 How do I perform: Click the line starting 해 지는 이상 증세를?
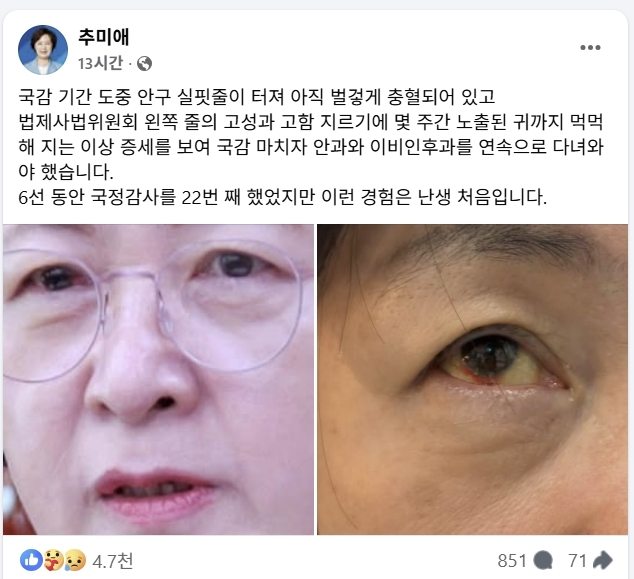tap(311, 147)
